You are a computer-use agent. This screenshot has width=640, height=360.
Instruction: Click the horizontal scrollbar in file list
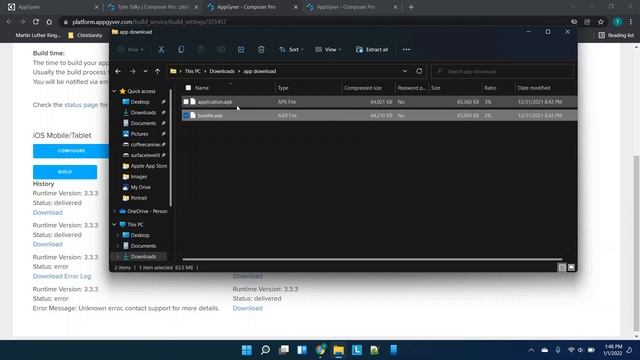pyautogui.click(x=372, y=259)
